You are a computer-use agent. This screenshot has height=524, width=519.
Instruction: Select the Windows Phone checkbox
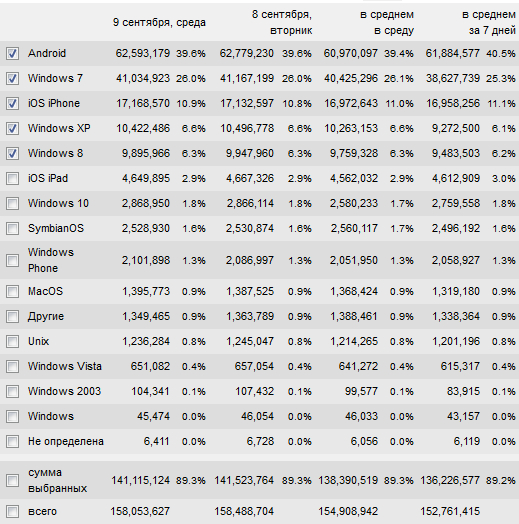pyautogui.click(x=12, y=260)
